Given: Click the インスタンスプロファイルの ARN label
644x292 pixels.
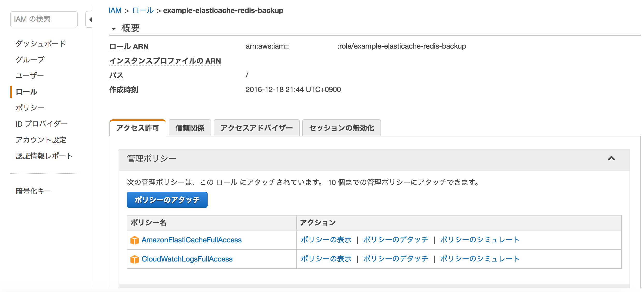Looking at the screenshot, I should click(x=165, y=61).
